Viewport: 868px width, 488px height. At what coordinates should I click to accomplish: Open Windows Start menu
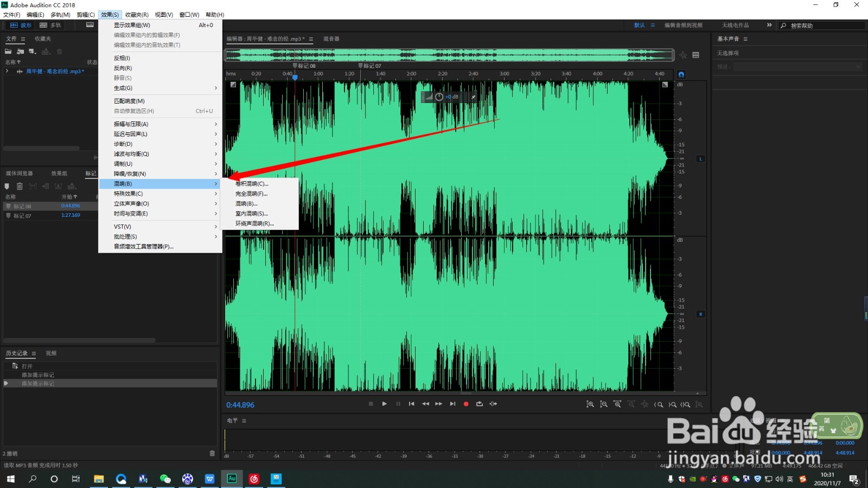[10, 479]
